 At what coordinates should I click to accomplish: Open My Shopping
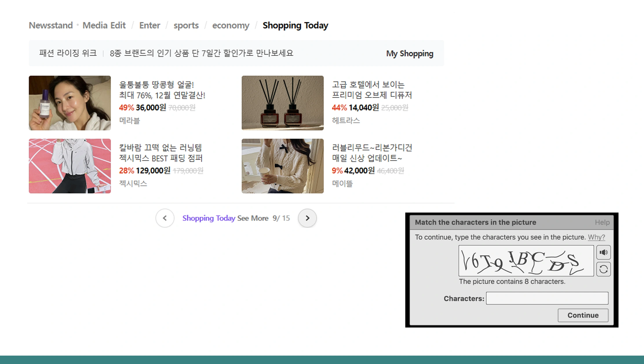pyautogui.click(x=409, y=54)
